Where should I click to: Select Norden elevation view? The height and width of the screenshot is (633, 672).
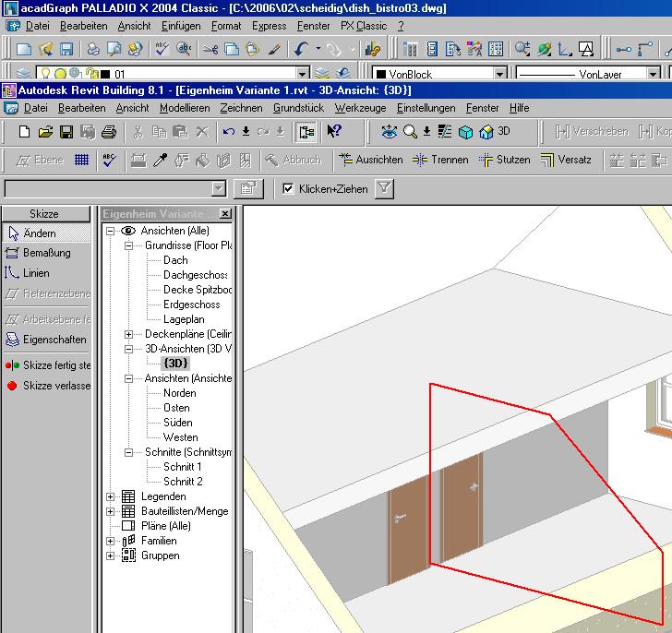(x=180, y=393)
